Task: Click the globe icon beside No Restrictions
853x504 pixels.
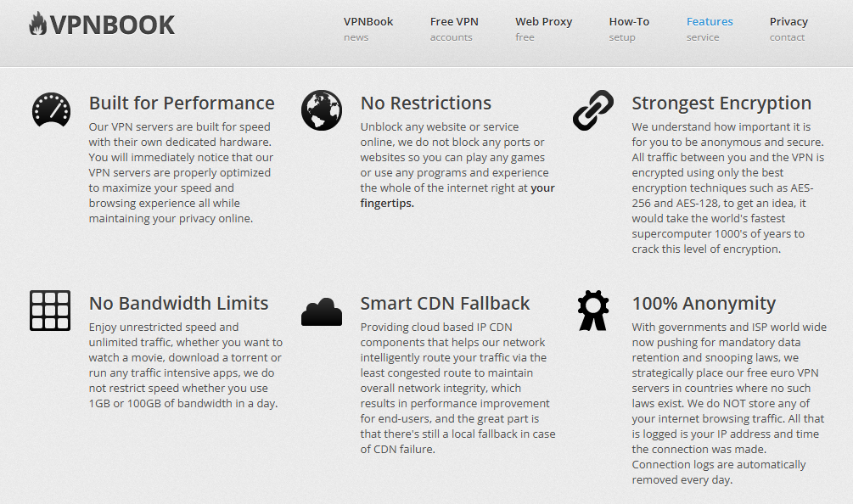Action: click(322, 110)
